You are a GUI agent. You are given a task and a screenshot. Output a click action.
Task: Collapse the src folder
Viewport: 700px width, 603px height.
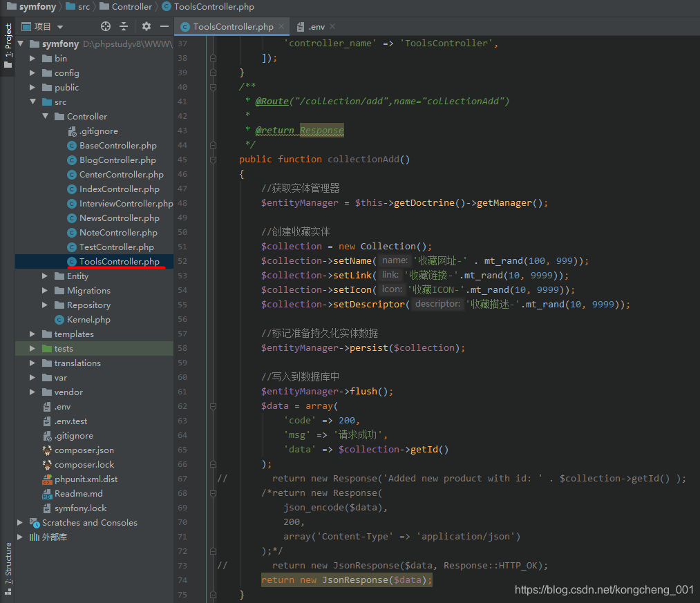[x=32, y=102]
